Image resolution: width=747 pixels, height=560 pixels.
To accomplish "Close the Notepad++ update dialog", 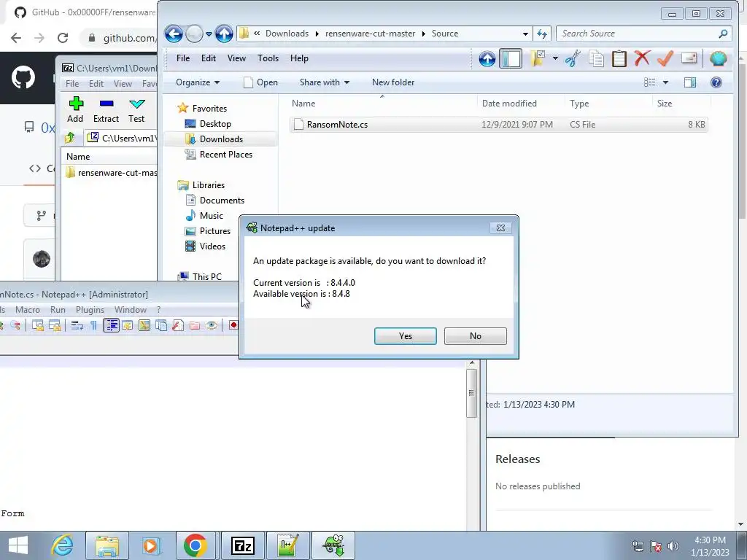I will tap(500, 228).
